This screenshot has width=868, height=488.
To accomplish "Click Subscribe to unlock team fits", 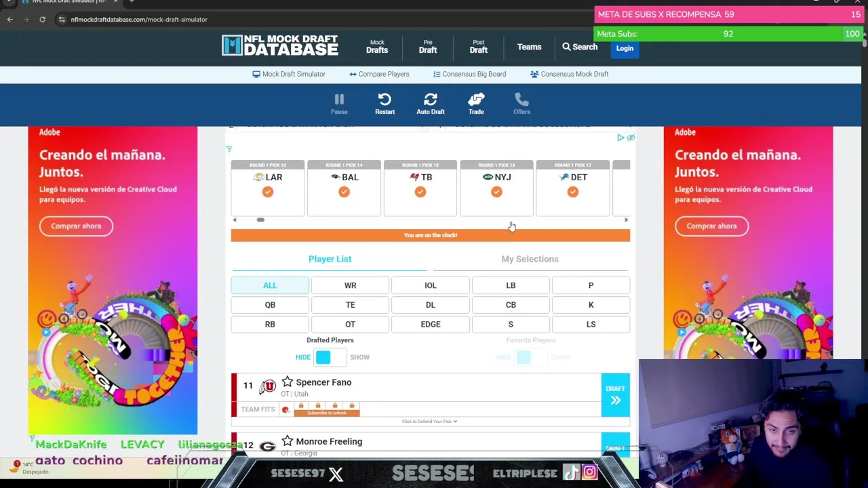I will click(327, 413).
